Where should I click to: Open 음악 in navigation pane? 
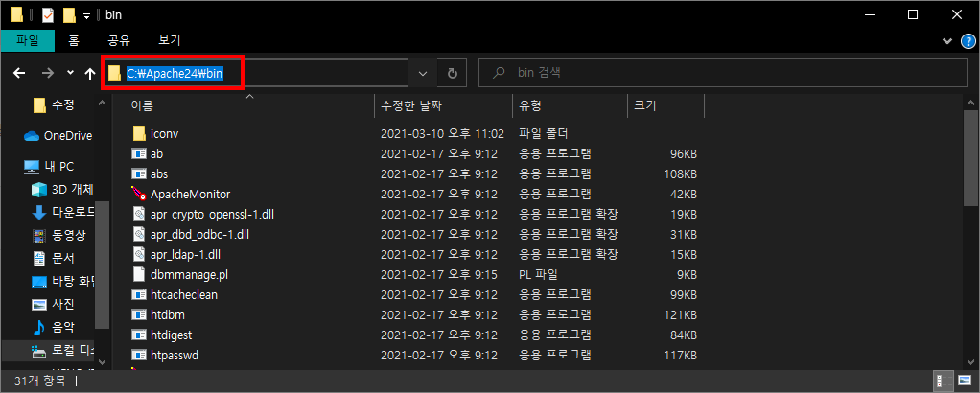point(54,328)
